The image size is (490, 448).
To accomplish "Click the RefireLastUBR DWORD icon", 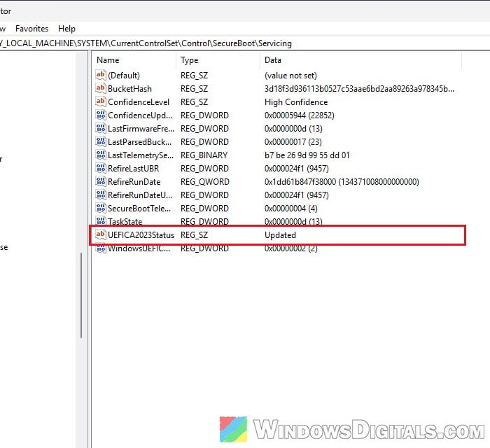I will [100, 168].
